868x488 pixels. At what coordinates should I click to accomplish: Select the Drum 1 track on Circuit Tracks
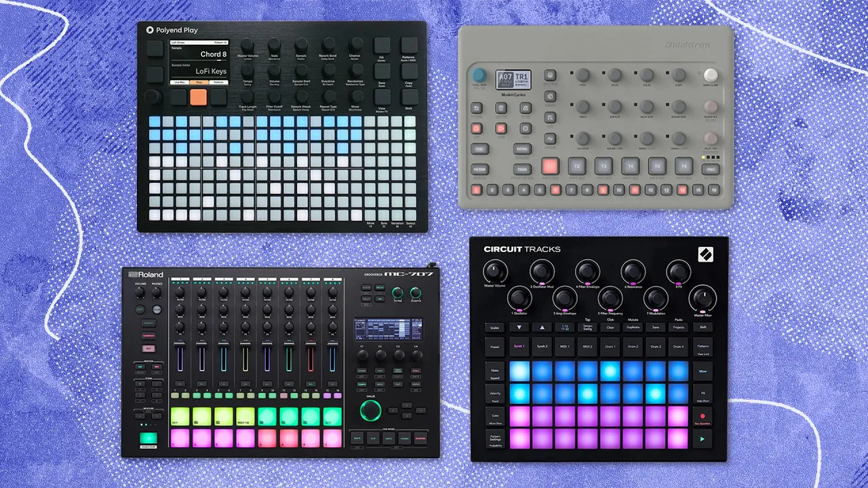610,346
